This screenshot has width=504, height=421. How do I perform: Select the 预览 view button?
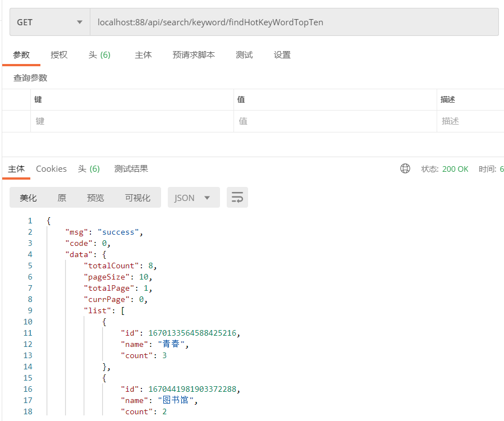pyautogui.click(x=95, y=198)
